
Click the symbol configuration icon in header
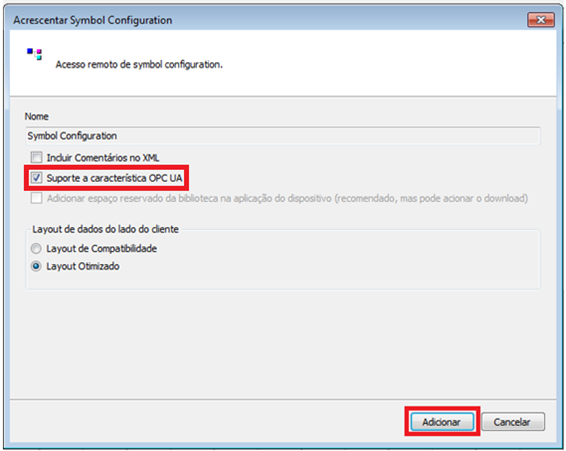pyautogui.click(x=35, y=54)
